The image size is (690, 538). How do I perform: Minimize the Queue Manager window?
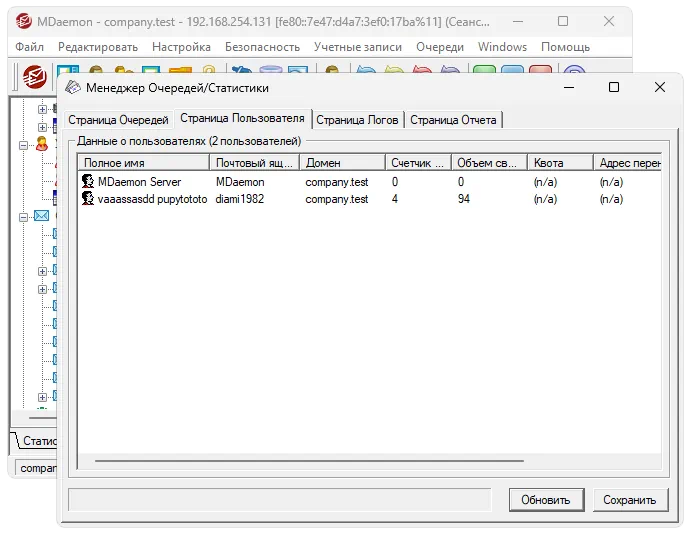tap(569, 87)
